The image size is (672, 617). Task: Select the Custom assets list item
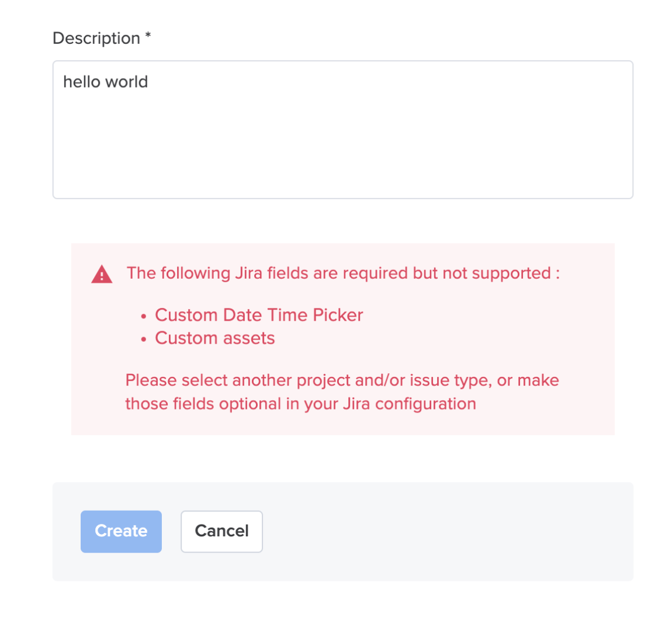click(214, 338)
